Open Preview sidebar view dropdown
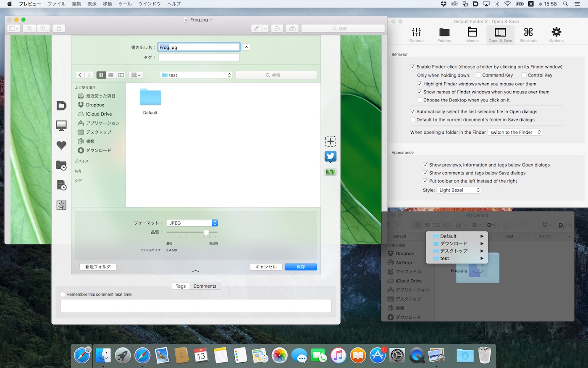The height and width of the screenshot is (368, 588). click(x=13, y=28)
